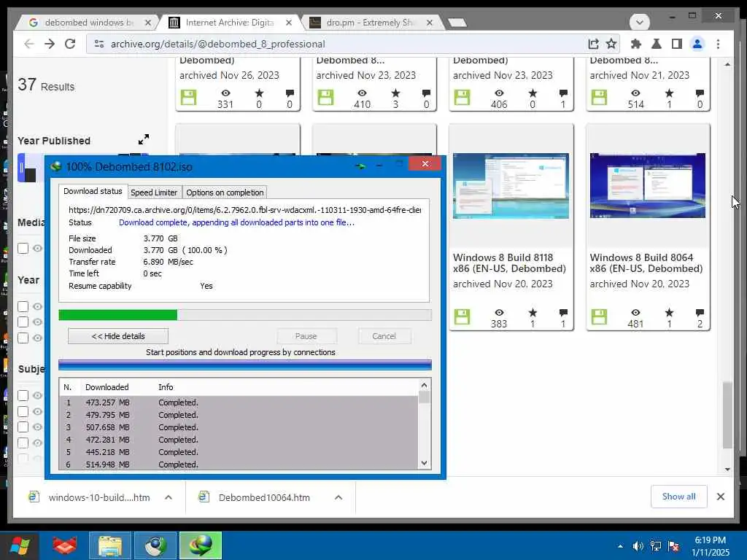Click favorites star on card with 410 views
This screenshot has width=747, height=560.
(x=395, y=93)
